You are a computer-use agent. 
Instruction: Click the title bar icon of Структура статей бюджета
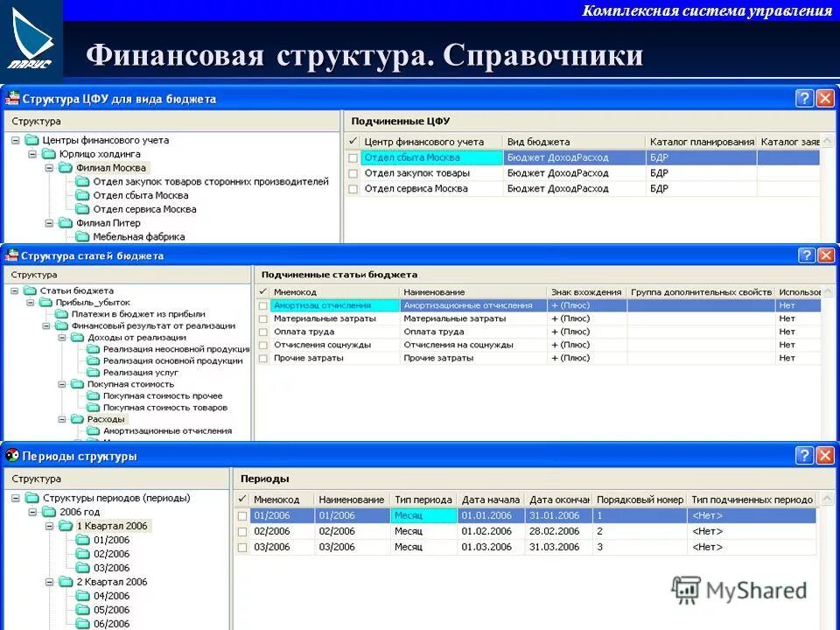12,256
